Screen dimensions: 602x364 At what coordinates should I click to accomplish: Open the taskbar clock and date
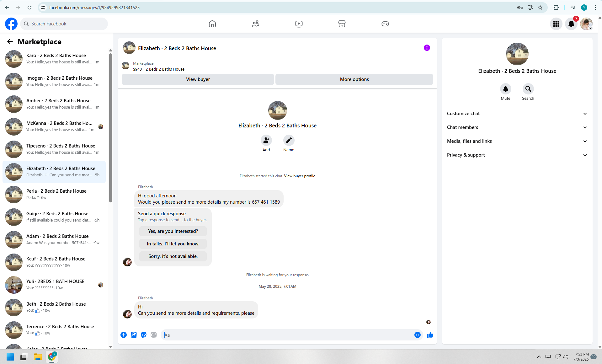click(581, 357)
